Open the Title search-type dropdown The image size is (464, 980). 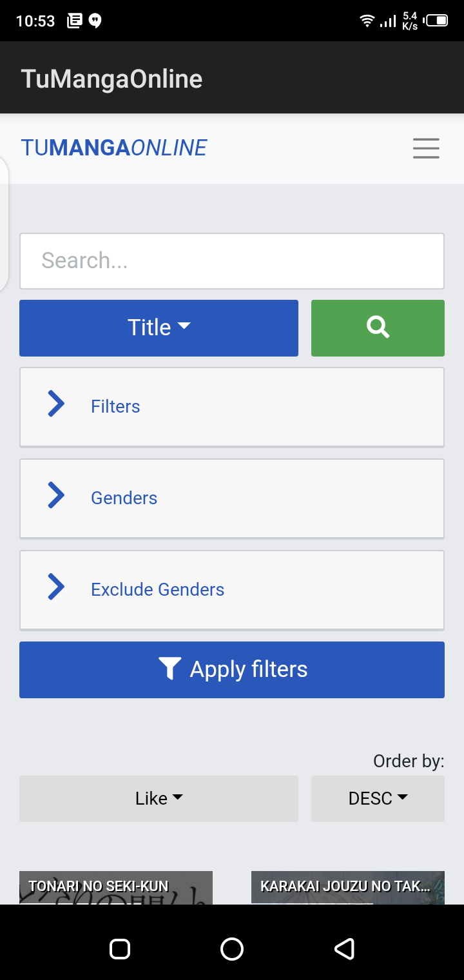(159, 328)
